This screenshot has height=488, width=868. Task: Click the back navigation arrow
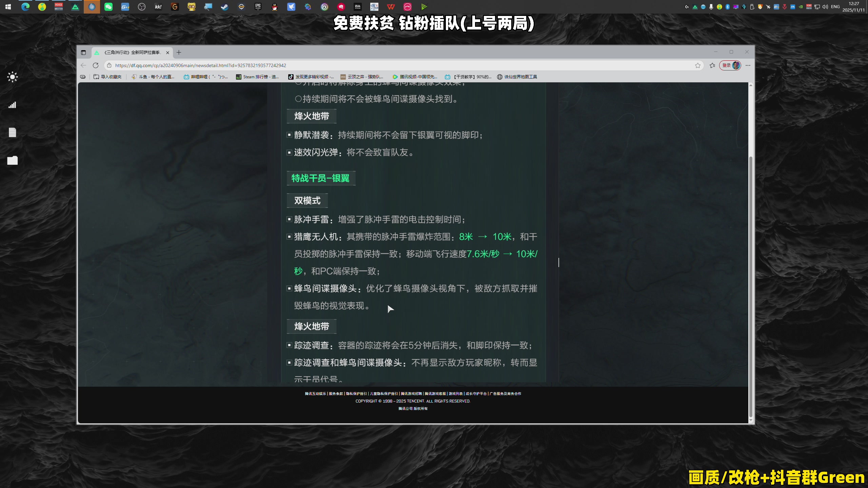pyautogui.click(x=83, y=65)
